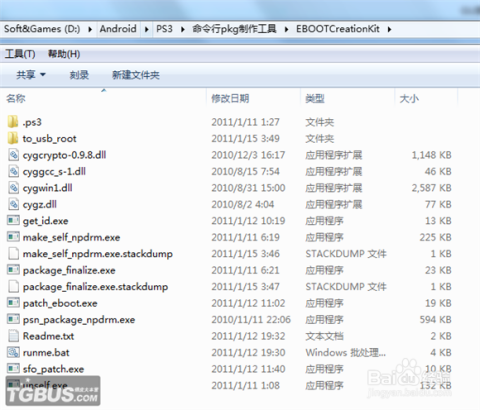The width and height of the screenshot is (480, 410).
Task: Click the cygcrypto-0.9.8.dll file icon
Action: pyautogui.click(x=13, y=155)
